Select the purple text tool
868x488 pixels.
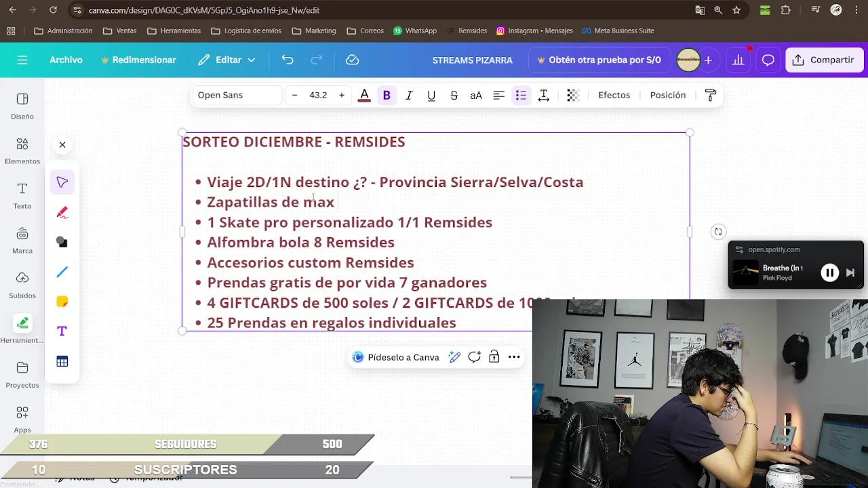coord(62,331)
